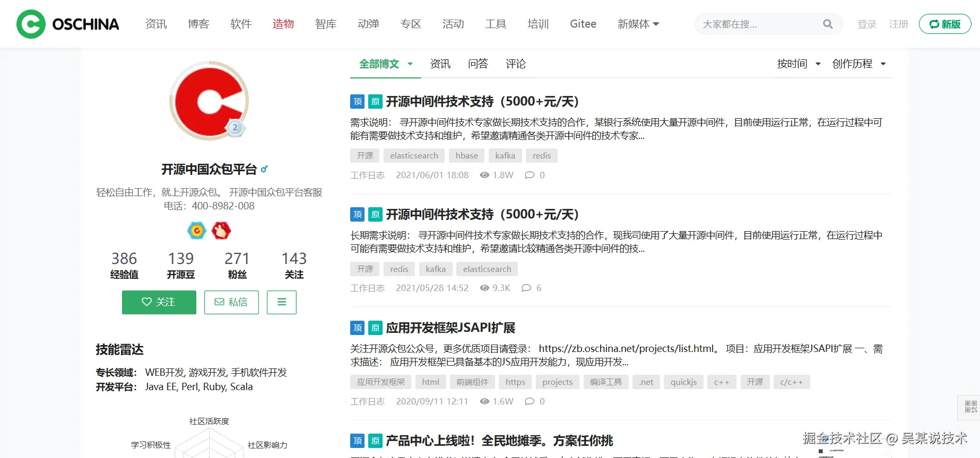Image resolution: width=980 pixels, height=458 pixels.
Task: Click the 271 粉丝 count
Action: [237, 265]
